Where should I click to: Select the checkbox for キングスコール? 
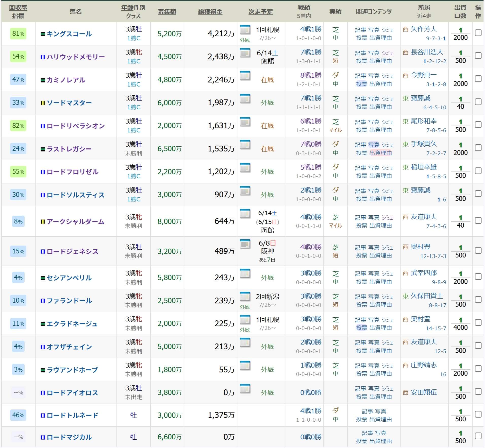(x=478, y=33)
